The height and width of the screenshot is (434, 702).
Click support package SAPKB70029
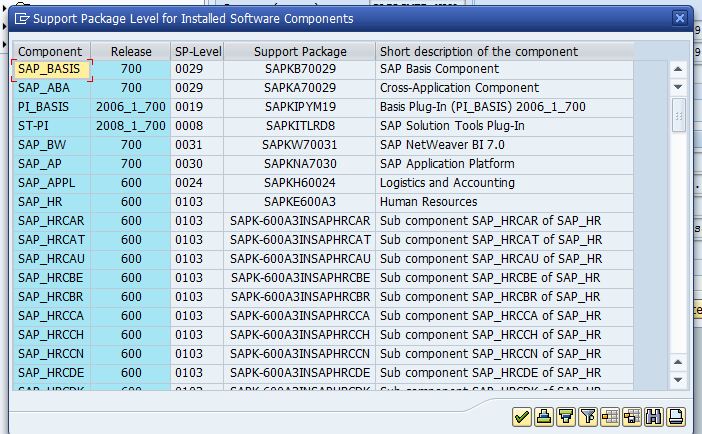pos(300,69)
